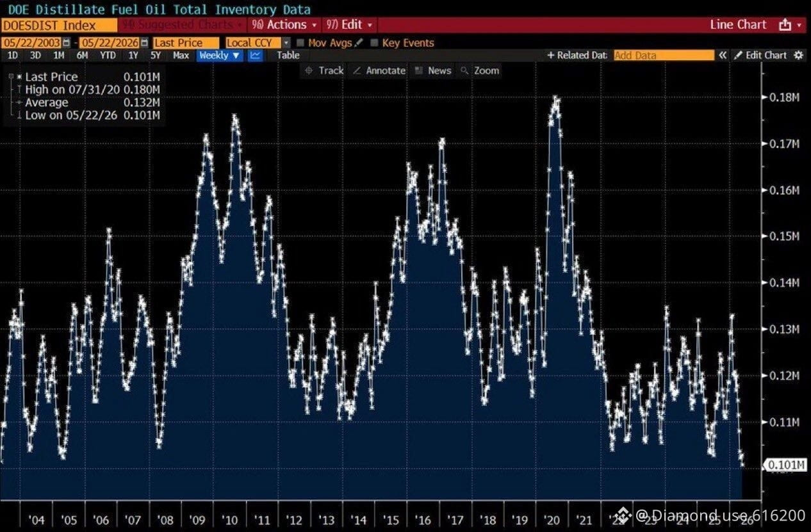
Task: Collapse the legend box expander
Action: (11, 77)
